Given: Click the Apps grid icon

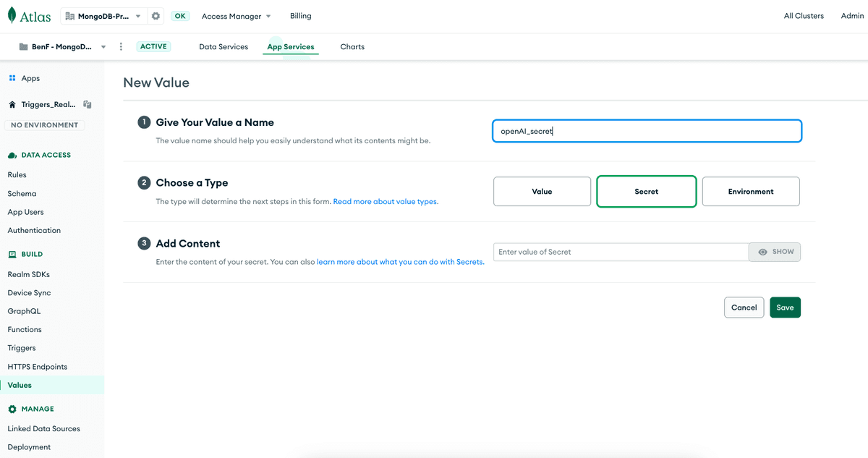Looking at the screenshot, I should (x=12, y=78).
